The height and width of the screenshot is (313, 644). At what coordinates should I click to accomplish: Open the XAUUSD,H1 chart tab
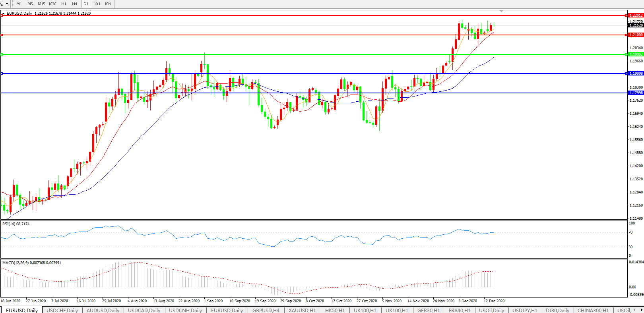[302, 310]
